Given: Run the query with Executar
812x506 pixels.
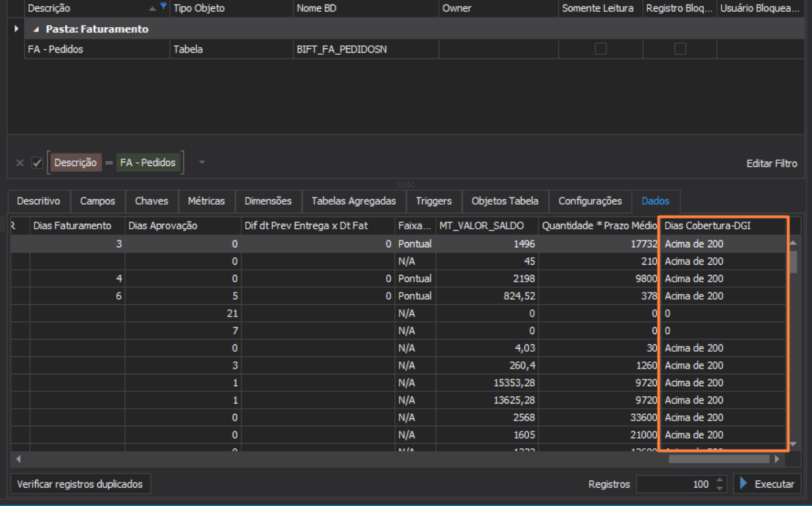Looking at the screenshot, I should click(767, 484).
